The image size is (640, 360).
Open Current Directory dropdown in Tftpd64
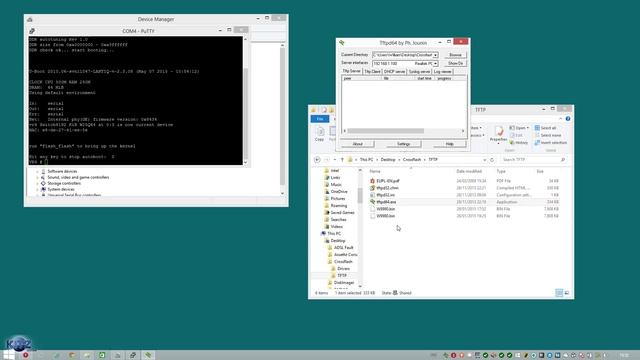coord(436,55)
